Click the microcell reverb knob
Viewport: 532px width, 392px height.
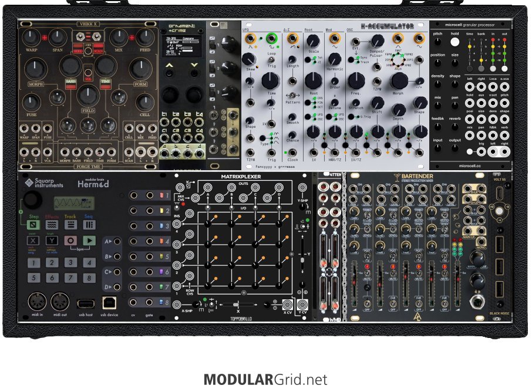[455, 127]
